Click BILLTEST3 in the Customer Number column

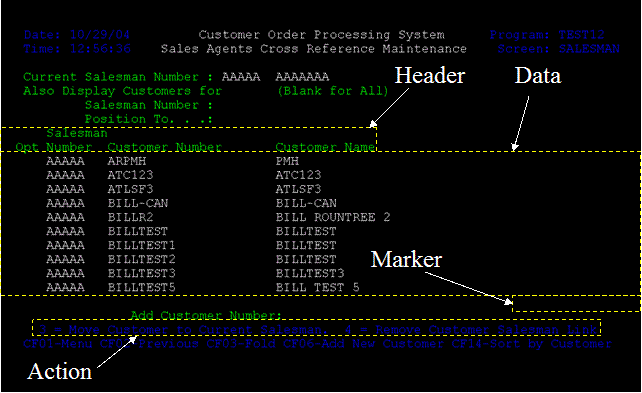point(142,273)
